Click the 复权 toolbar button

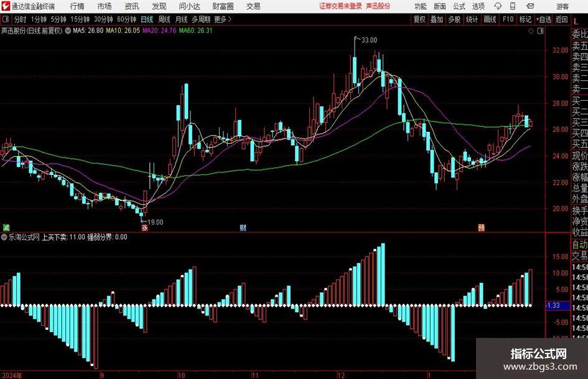click(x=419, y=19)
